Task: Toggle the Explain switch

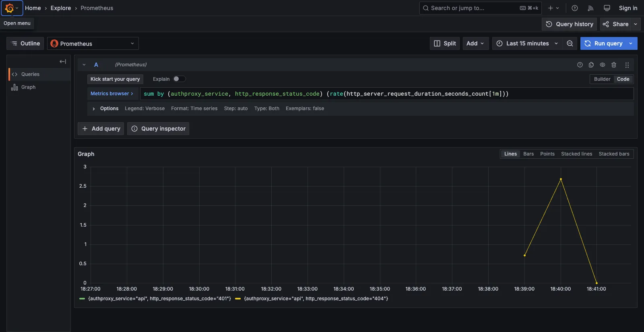Action: [x=179, y=79]
